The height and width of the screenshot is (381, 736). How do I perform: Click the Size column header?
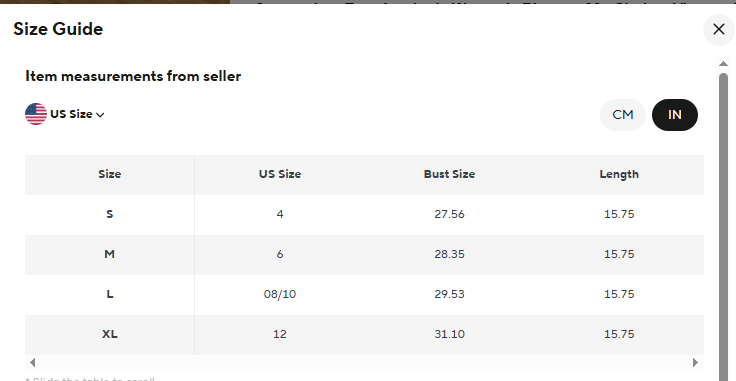[x=109, y=174]
